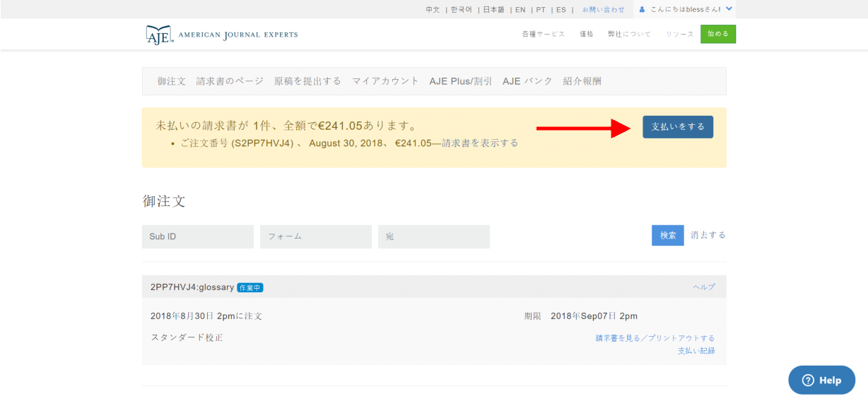The height and width of the screenshot is (401, 868).
Task: Open the 価格 menu item
Action: point(587,35)
